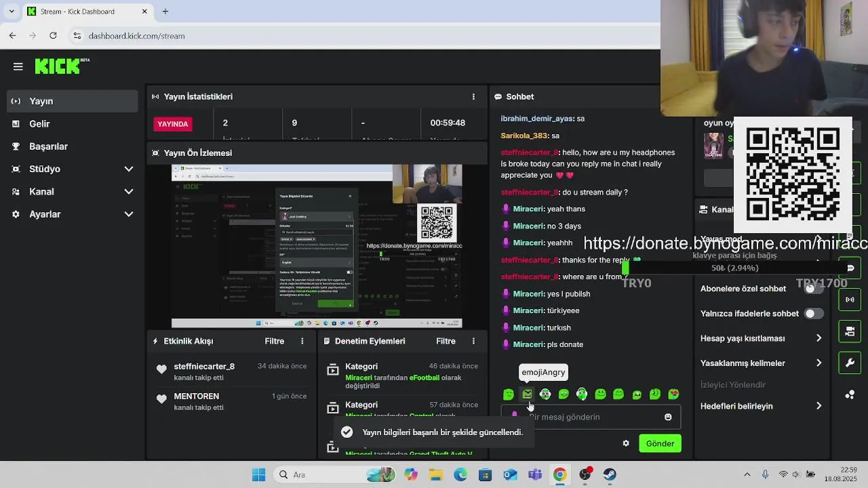Image resolution: width=868 pixels, height=488 pixels.
Task: Select the wrench tools icon in right rail
Action: tap(850, 363)
